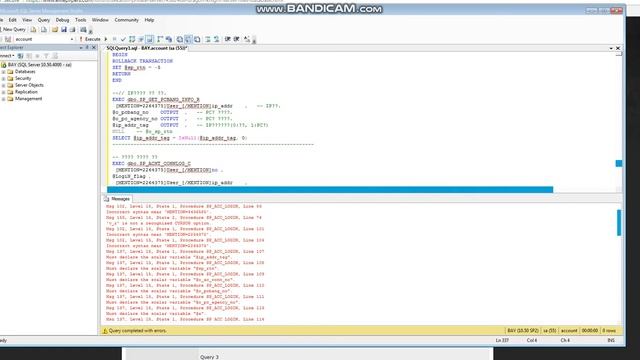Open the Connect dropdown in Object Explorer
This screenshot has height=360, width=640.
point(7,56)
